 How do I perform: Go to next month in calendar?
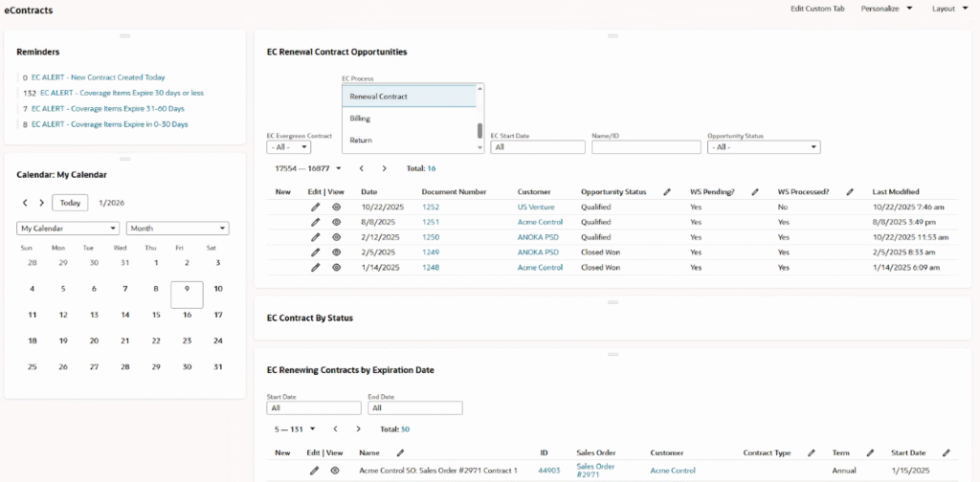[41, 203]
